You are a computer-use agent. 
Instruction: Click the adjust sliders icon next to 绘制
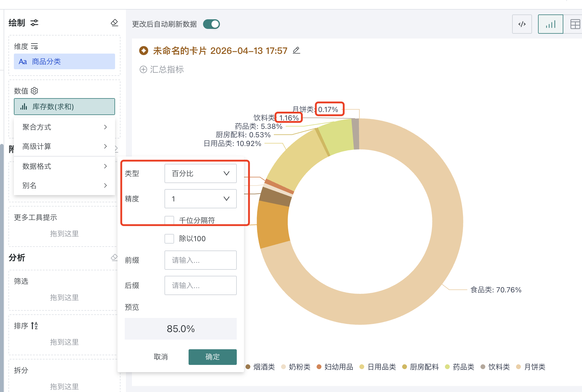click(x=34, y=23)
